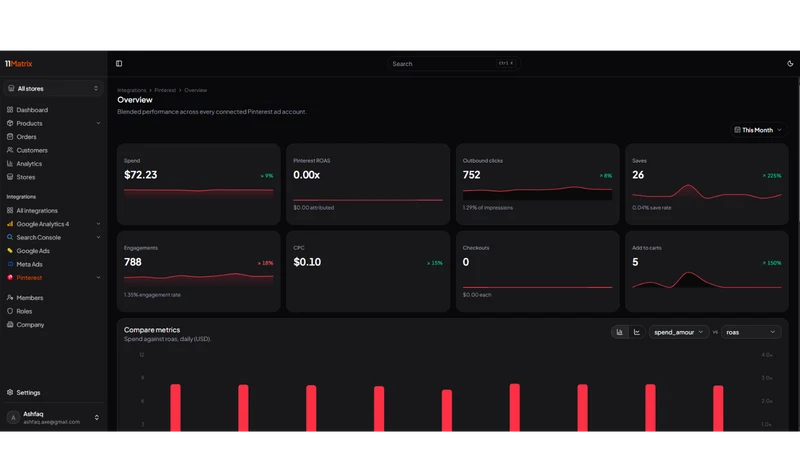800x450 pixels.
Task: Click the Orders icon
Action: point(10,137)
